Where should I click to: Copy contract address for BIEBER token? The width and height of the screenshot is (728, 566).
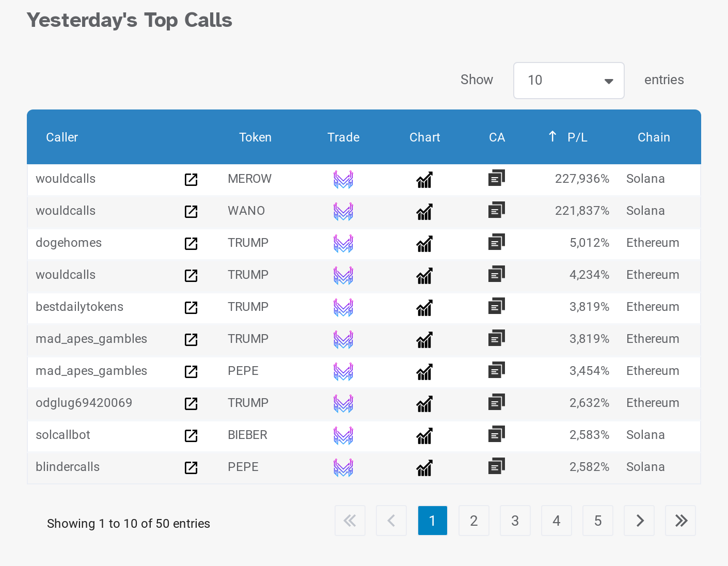pyautogui.click(x=496, y=434)
